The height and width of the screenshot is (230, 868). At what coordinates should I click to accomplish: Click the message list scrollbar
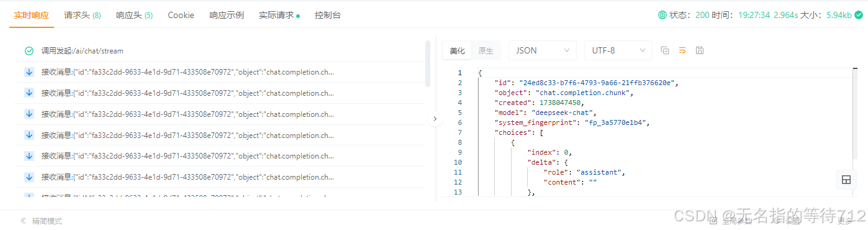(428, 63)
